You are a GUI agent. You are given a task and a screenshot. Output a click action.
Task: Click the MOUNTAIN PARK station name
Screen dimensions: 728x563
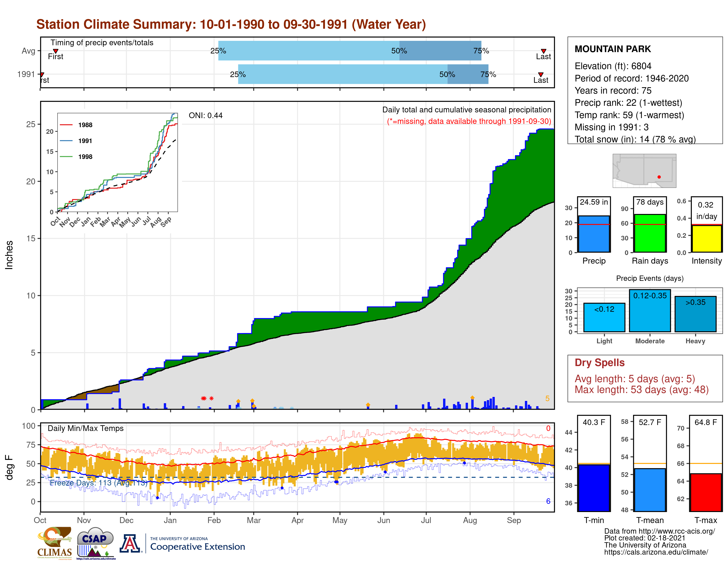tap(613, 49)
